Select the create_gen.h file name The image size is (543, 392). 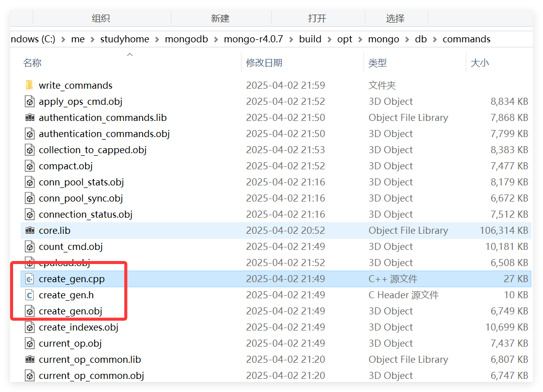point(66,295)
